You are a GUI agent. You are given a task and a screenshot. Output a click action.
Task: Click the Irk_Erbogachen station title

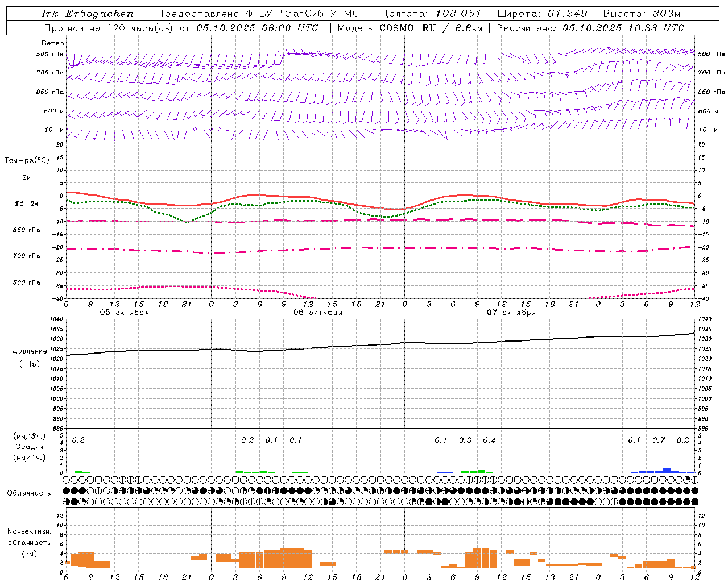tap(88, 14)
